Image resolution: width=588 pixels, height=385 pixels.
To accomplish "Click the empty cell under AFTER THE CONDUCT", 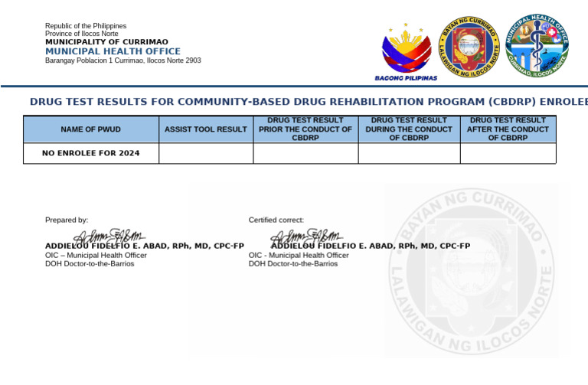I will point(508,153).
